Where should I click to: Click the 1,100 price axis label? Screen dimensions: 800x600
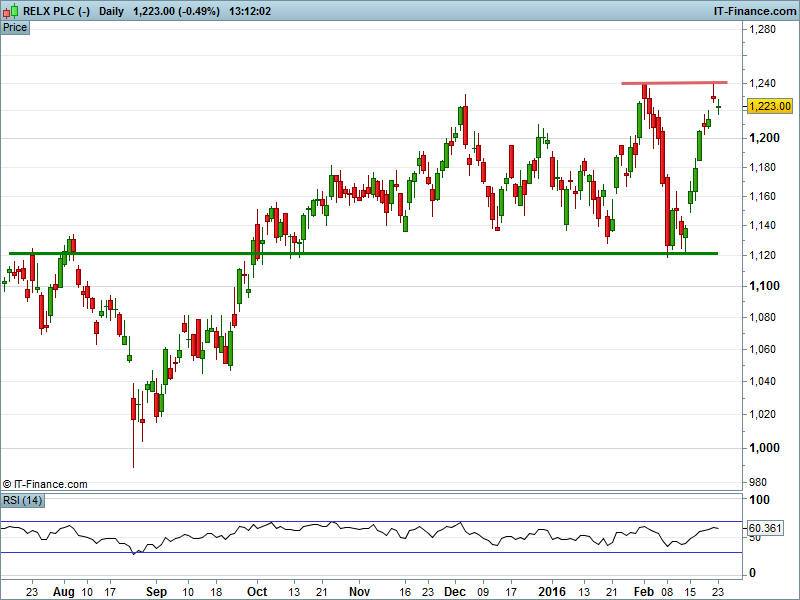point(764,286)
